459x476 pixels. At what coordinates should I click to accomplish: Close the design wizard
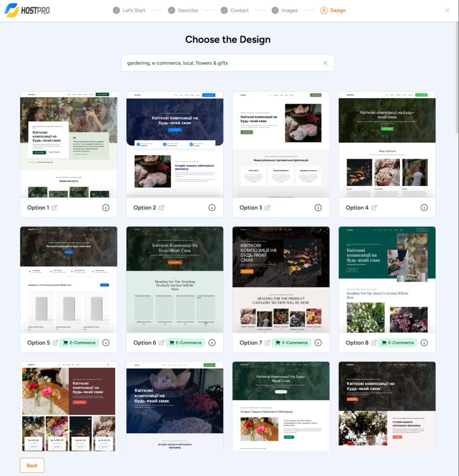tap(447, 10)
